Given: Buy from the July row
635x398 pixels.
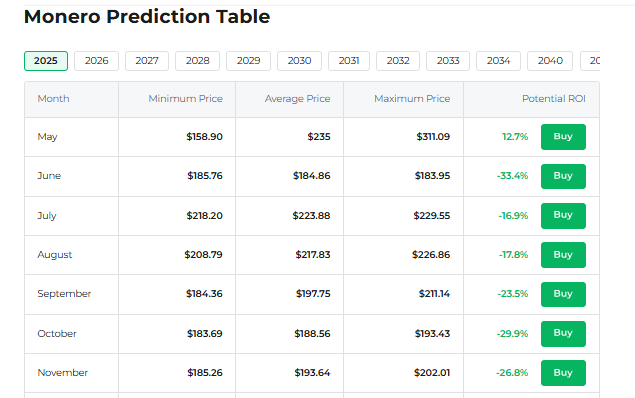Looking at the screenshot, I should point(563,215).
